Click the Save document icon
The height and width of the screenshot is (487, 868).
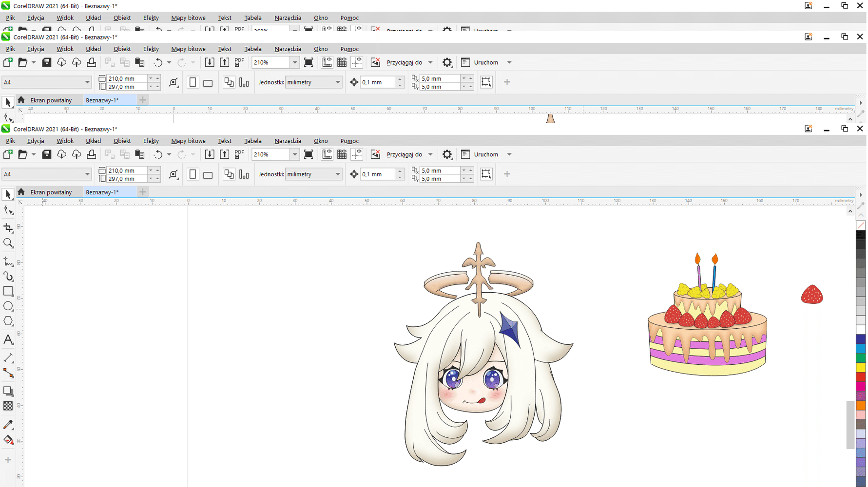[46, 154]
